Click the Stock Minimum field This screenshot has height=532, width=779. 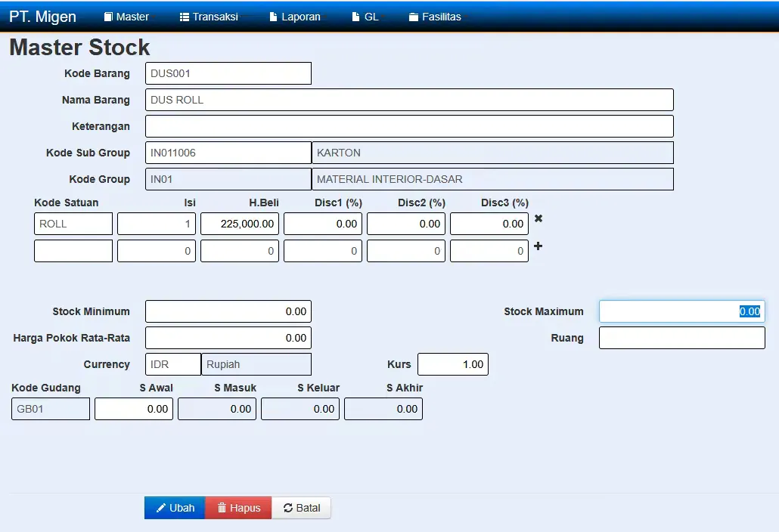click(228, 311)
